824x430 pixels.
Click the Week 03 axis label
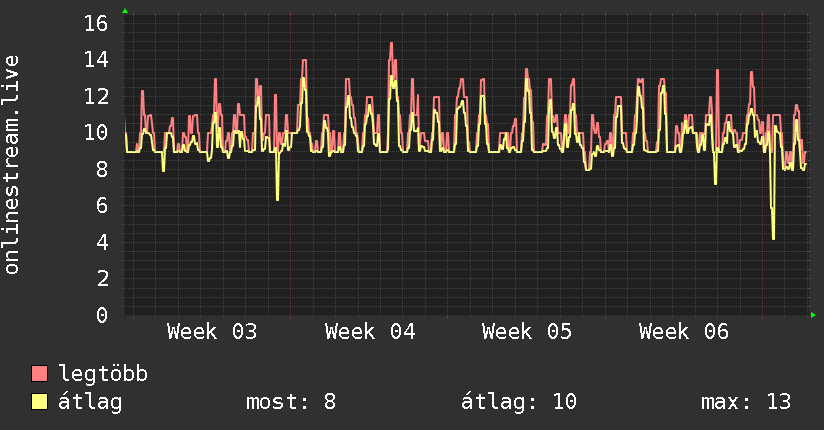tap(212, 332)
